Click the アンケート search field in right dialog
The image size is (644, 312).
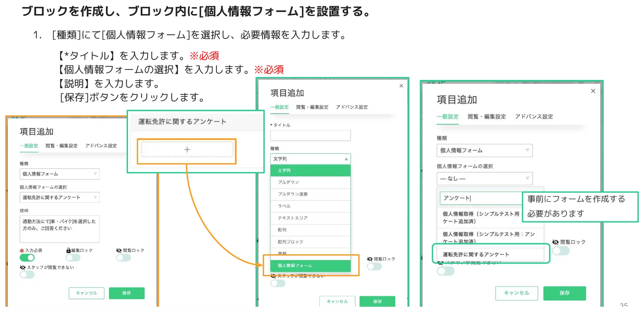481,198
